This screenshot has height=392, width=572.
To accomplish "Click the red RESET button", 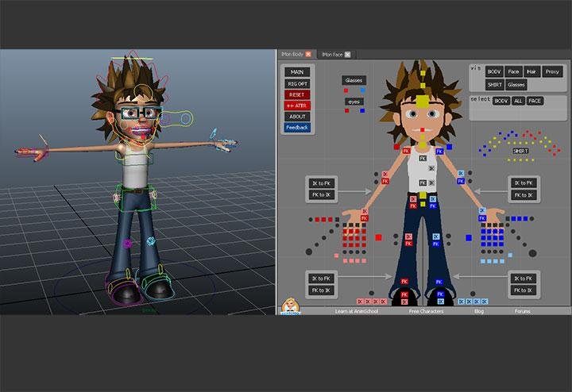I will tap(297, 94).
